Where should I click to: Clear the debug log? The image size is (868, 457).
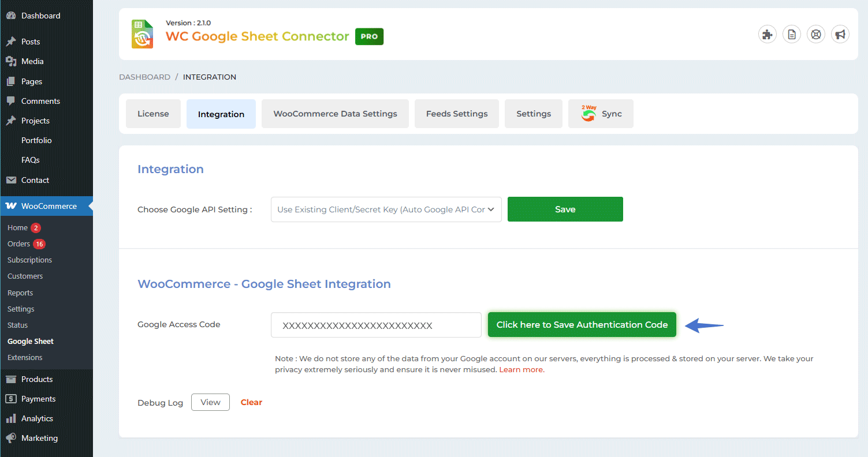point(251,402)
